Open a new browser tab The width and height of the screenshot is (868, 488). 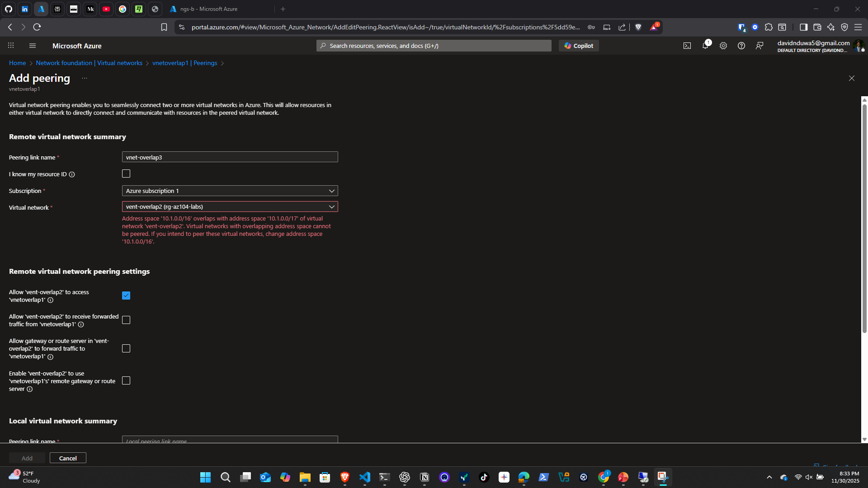pyautogui.click(x=283, y=9)
